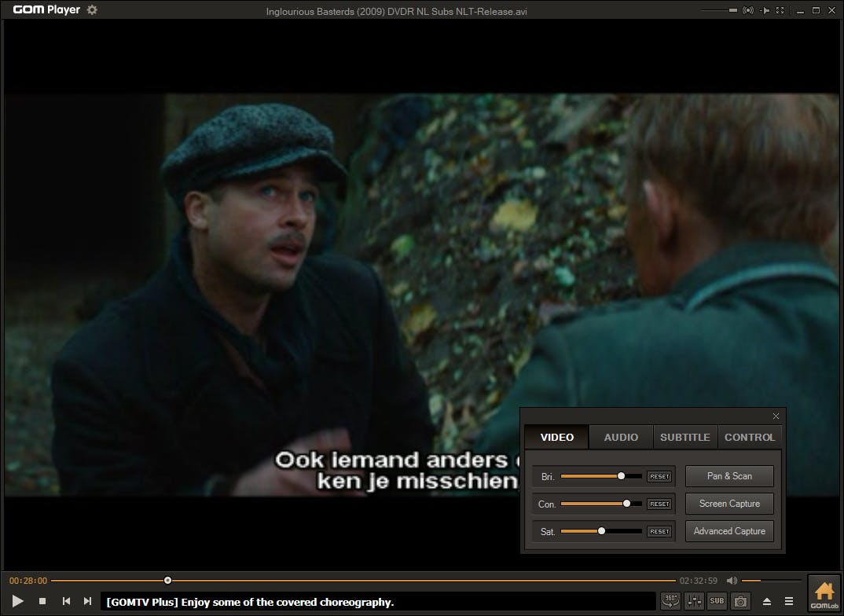Image resolution: width=844 pixels, height=616 pixels.
Task: Click the seek bar handle
Action: point(168,581)
